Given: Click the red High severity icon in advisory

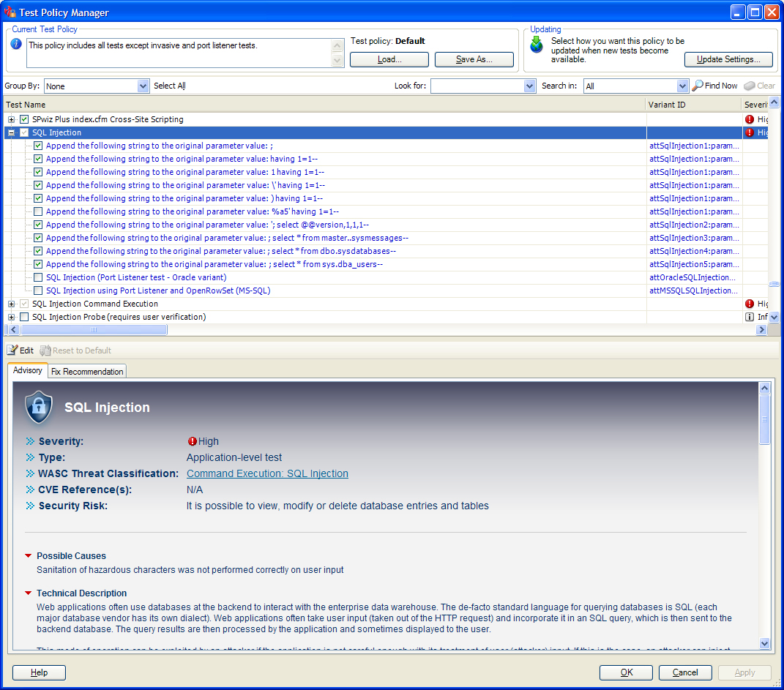Looking at the screenshot, I should tap(193, 441).
